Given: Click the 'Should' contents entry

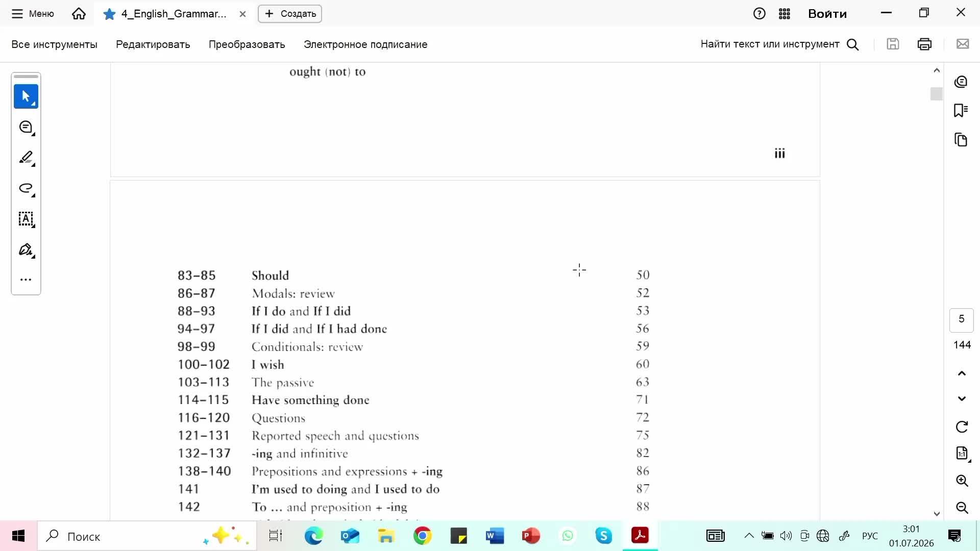Looking at the screenshot, I should coord(270,275).
